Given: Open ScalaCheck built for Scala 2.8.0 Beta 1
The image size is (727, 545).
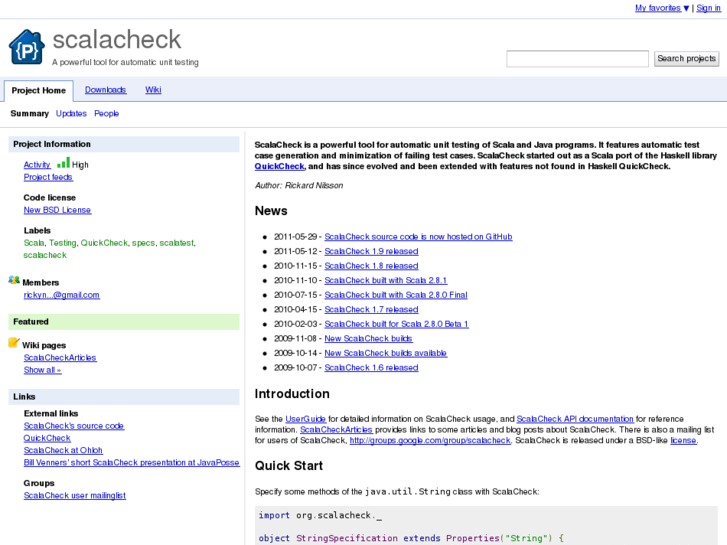Looking at the screenshot, I should click(x=396, y=324).
